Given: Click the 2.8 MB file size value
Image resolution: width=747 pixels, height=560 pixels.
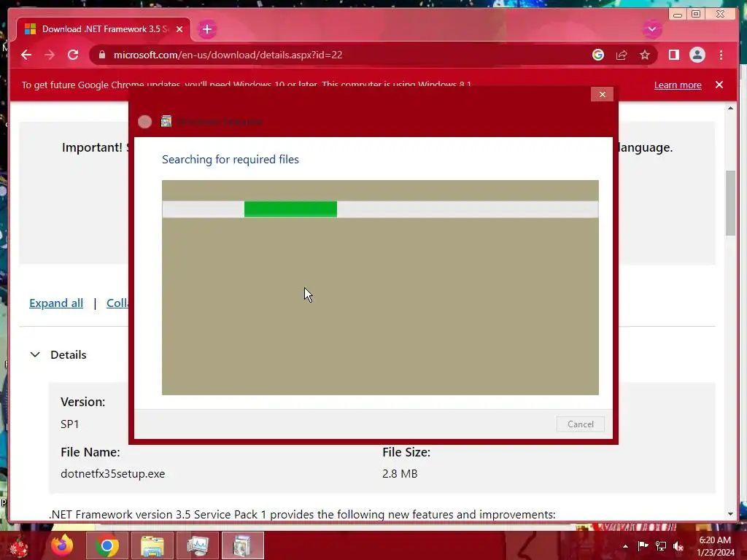Looking at the screenshot, I should click(x=400, y=473).
